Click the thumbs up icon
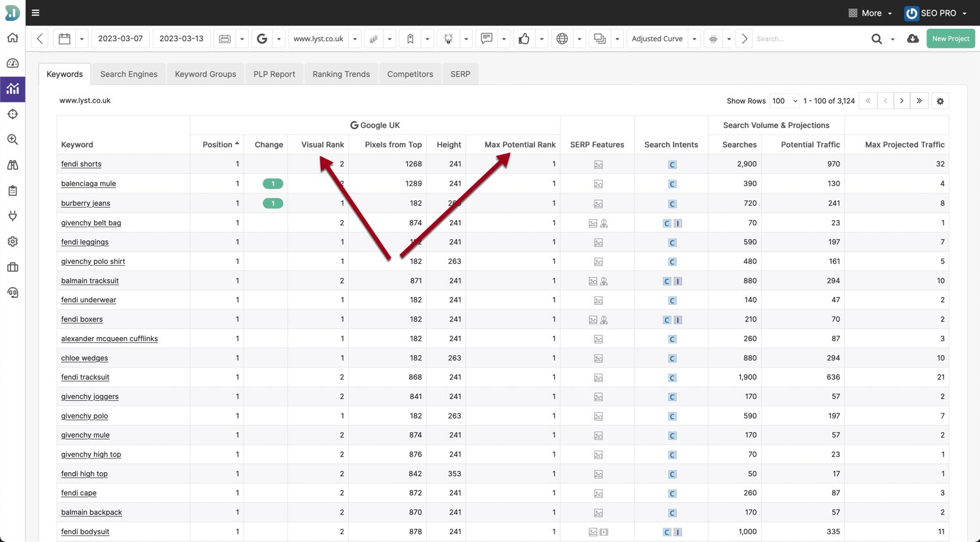 [524, 39]
